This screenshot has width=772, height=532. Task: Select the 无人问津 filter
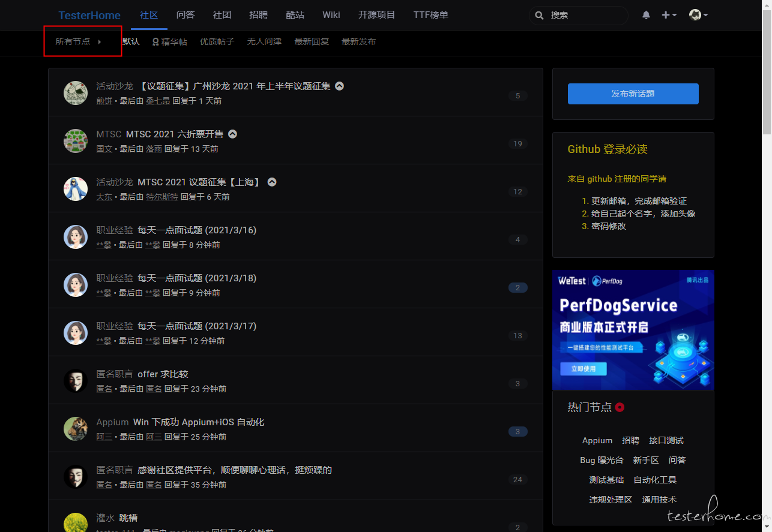tap(265, 41)
